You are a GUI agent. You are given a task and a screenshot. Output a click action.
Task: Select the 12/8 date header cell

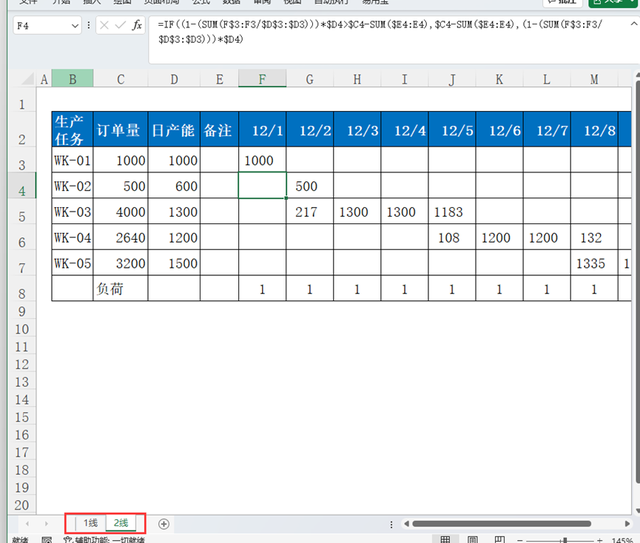594,129
